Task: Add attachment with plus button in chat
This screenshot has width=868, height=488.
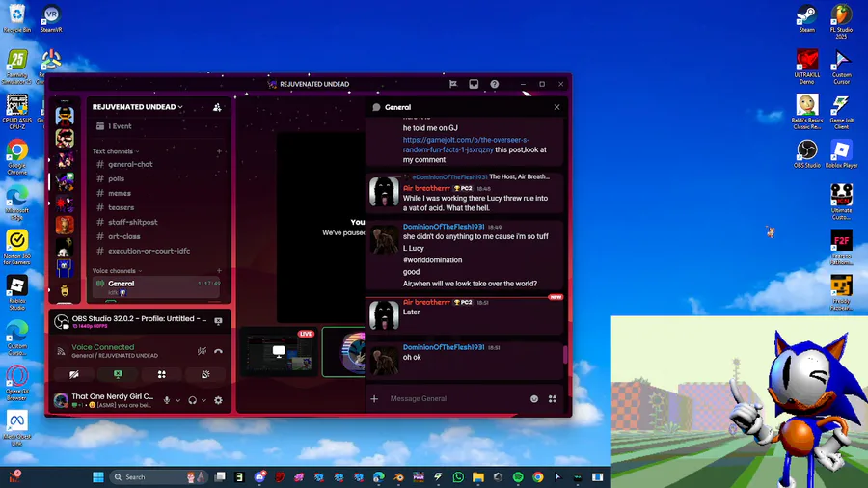Action: pos(375,399)
